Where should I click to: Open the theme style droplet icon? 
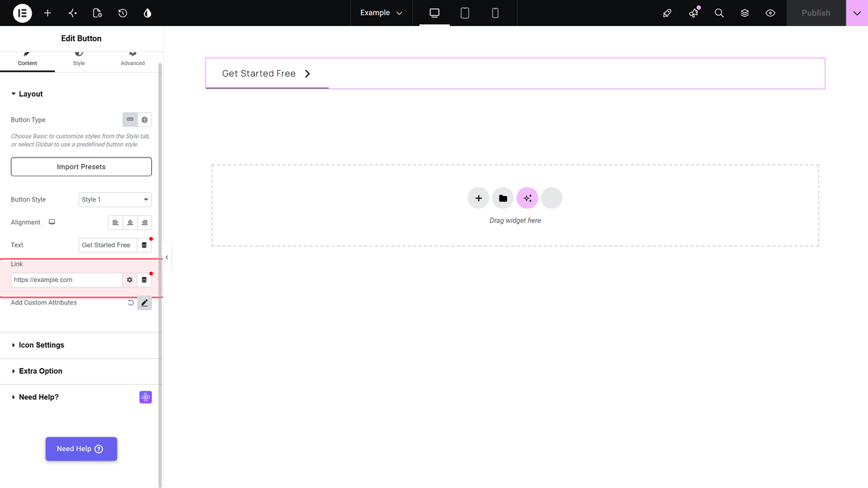(148, 13)
